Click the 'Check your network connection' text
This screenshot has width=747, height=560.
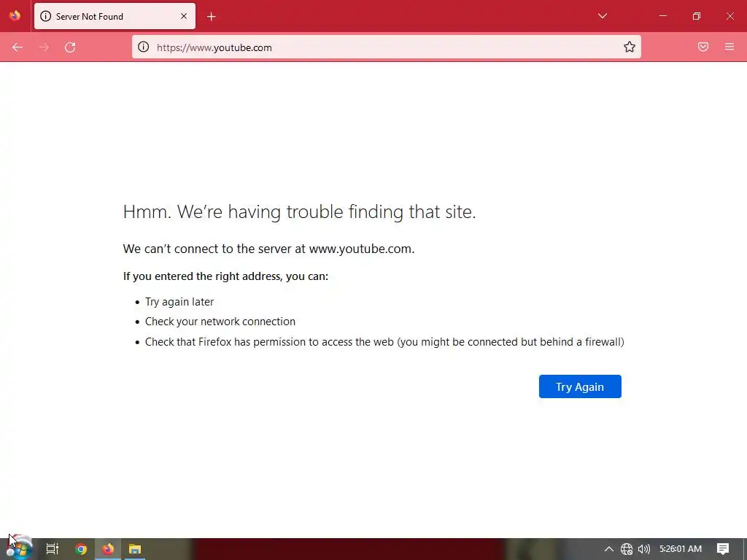220,322
